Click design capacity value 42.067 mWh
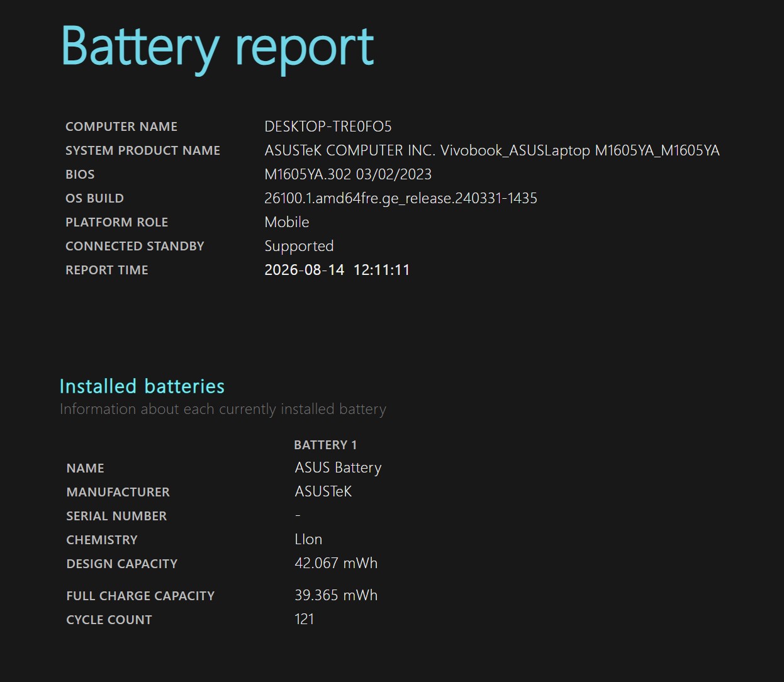This screenshot has width=784, height=682. (x=336, y=563)
